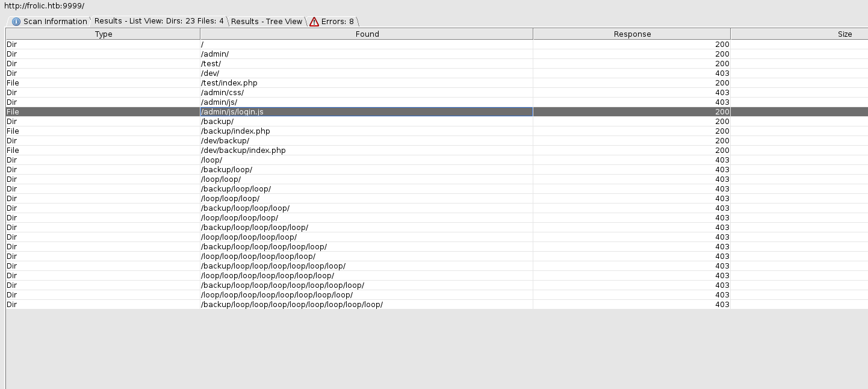Select the /dev/backup/index.php entry
Viewport: 868px width, 389px height.
click(x=243, y=151)
